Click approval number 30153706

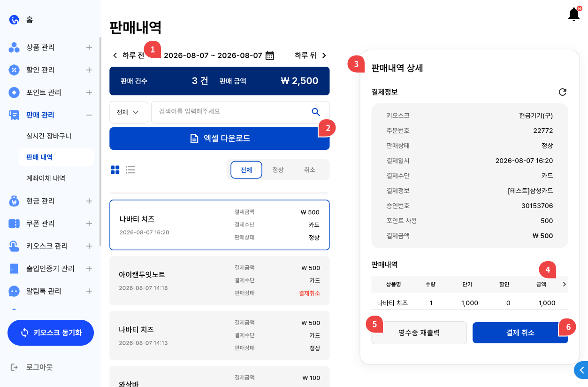point(537,206)
